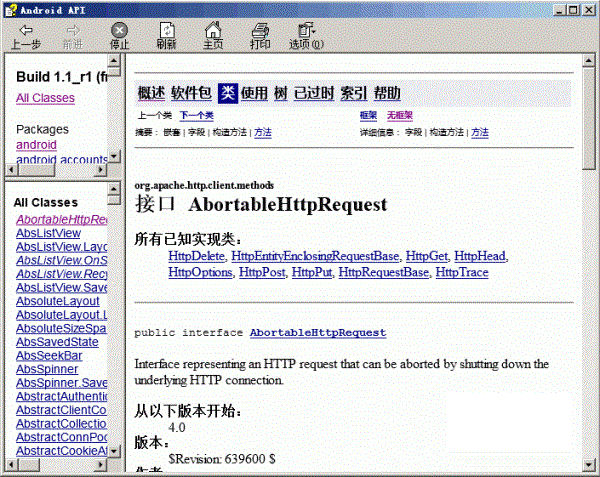Click the 无框架 no-frames link
This screenshot has height=477, width=600.
[x=399, y=115]
